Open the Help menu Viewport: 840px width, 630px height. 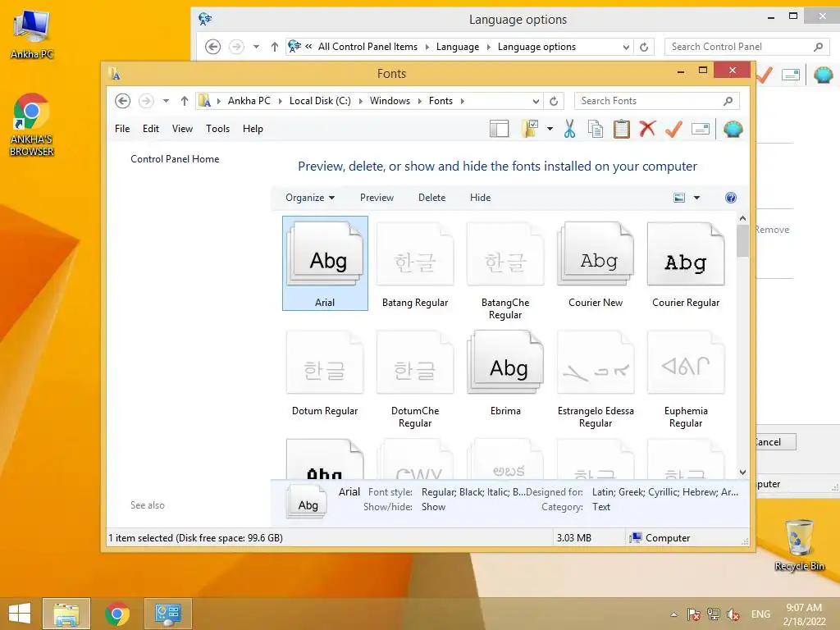[253, 129]
